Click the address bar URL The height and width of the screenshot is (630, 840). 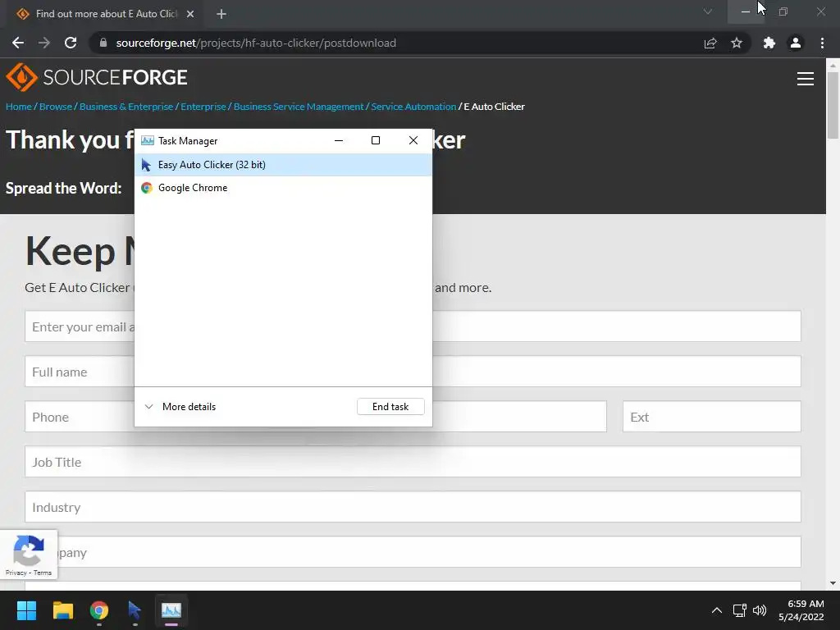tap(256, 43)
